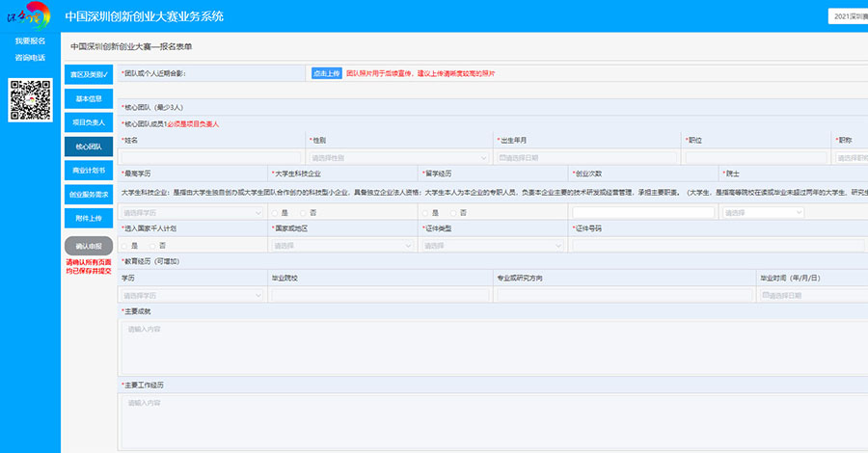Switch to the 赛区及类别 section tab
The width and height of the screenshot is (868, 453).
(x=89, y=74)
